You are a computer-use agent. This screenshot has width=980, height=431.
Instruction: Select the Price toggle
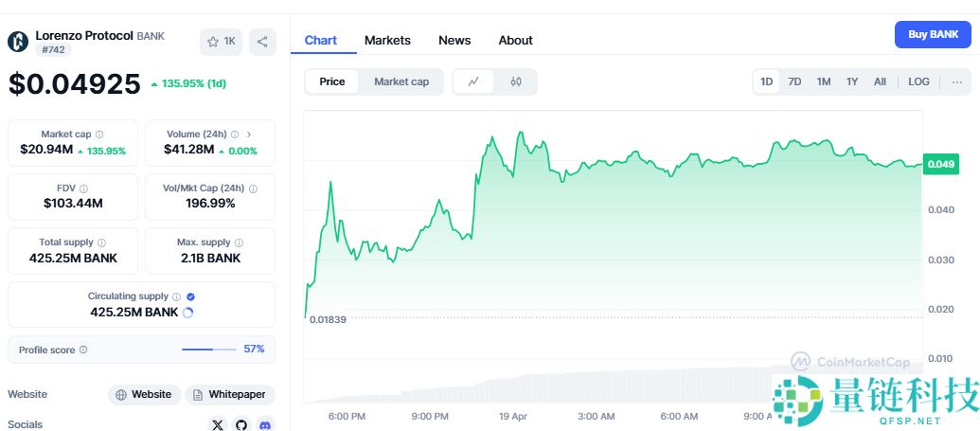[x=332, y=82]
